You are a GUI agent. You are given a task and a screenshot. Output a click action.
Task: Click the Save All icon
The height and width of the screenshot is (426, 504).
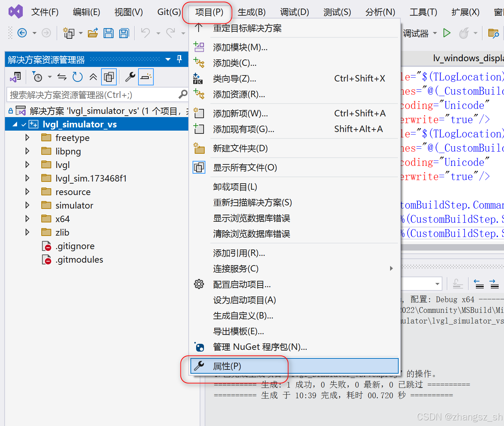[124, 33]
